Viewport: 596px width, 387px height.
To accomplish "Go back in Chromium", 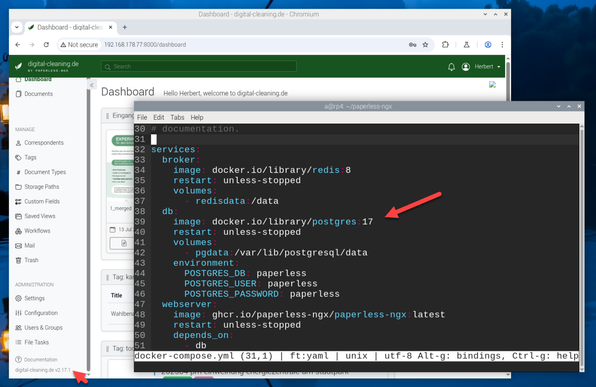I will (18, 45).
